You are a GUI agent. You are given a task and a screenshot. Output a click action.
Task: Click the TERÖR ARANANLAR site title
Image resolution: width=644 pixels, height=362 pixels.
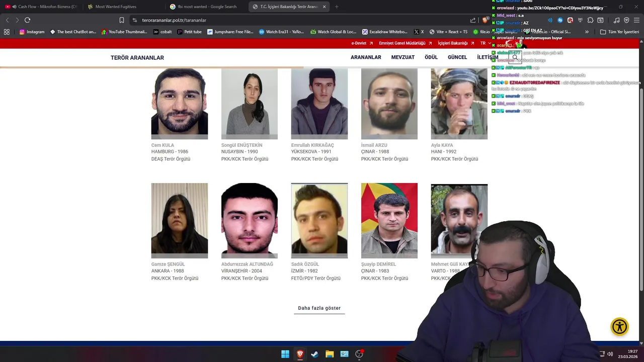[x=137, y=58]
